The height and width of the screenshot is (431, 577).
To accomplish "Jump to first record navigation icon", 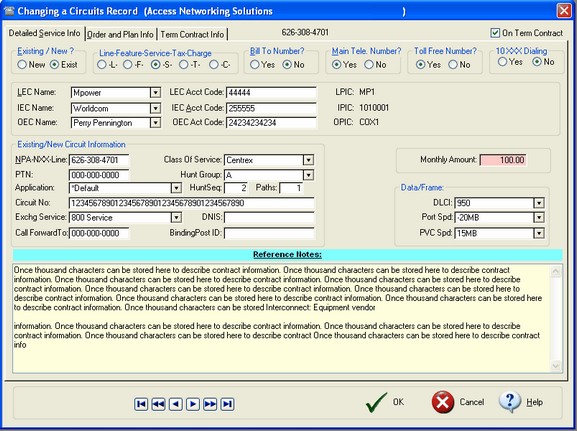I will [x=141, y=404].
